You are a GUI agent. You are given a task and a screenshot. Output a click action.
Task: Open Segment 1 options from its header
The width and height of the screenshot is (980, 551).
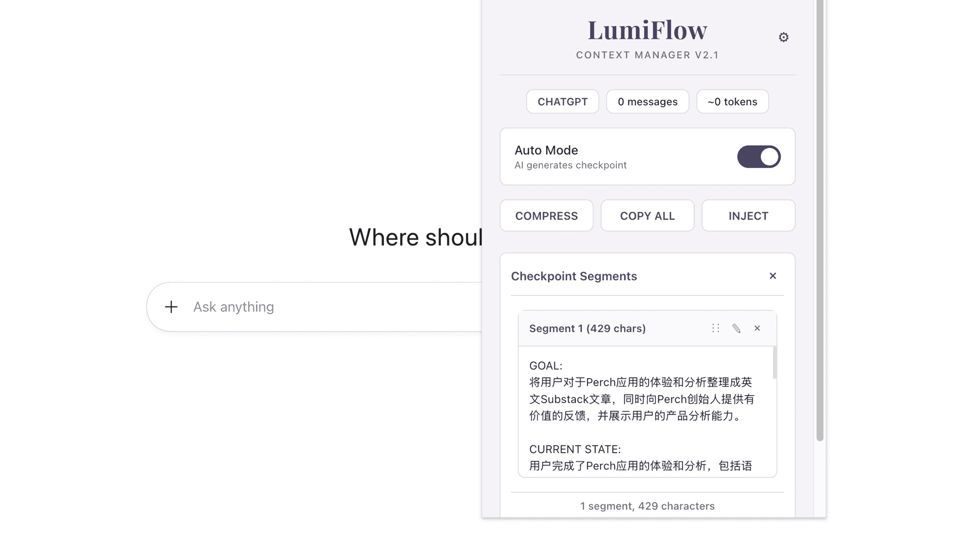point(715,328)
